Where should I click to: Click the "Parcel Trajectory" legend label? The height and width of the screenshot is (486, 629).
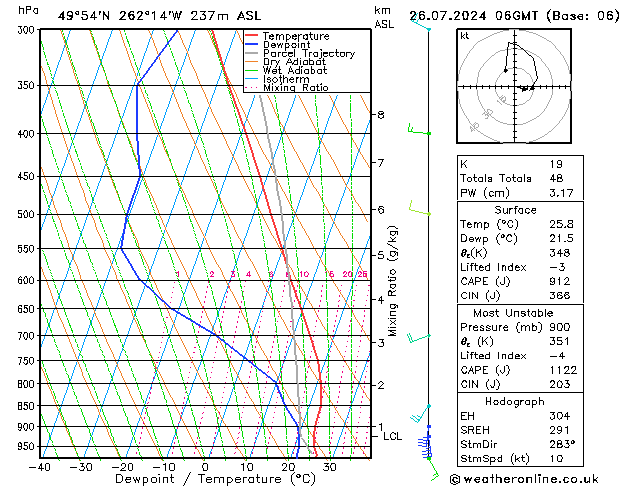(309, 53)
